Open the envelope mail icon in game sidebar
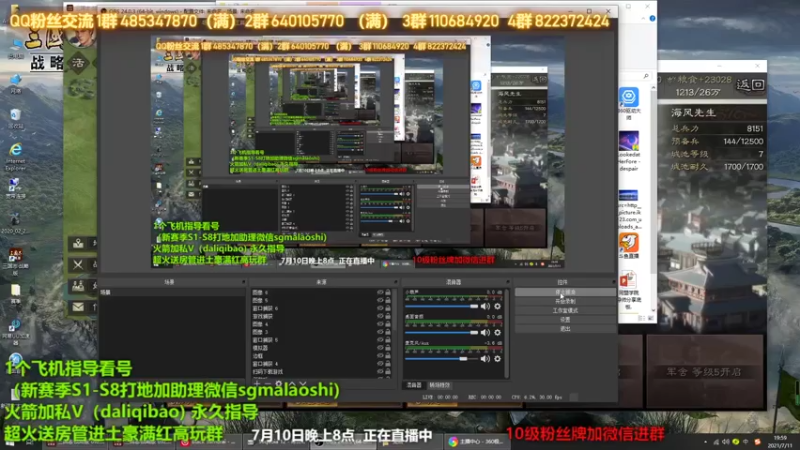The image size is (800, 450). click(78, 307)
